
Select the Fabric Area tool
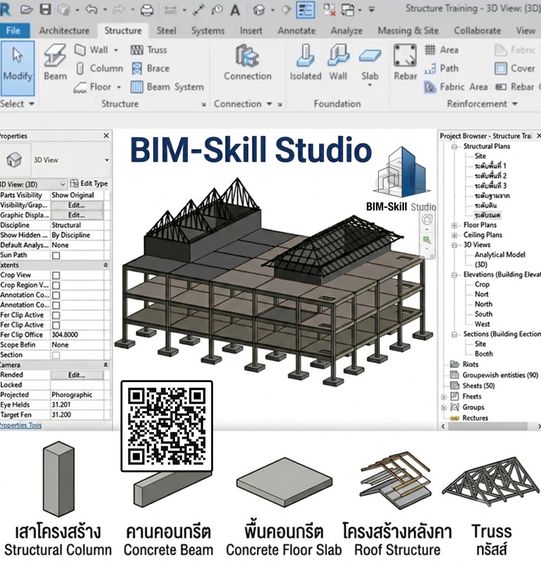point(456,87)
